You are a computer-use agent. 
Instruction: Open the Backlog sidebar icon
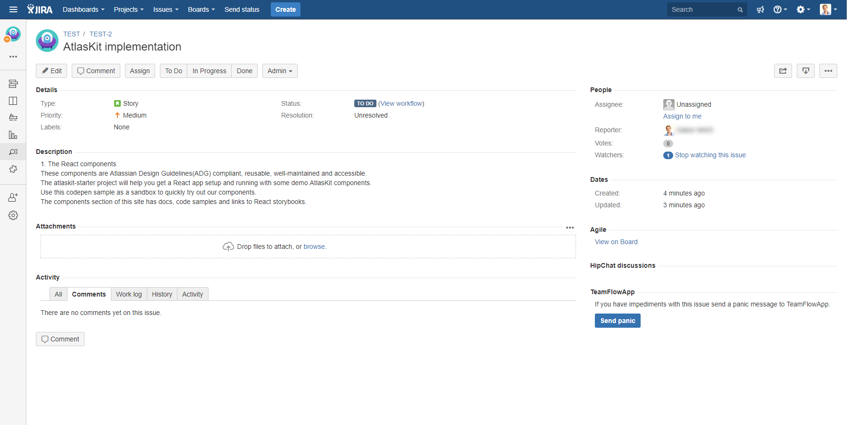point(13,84)
